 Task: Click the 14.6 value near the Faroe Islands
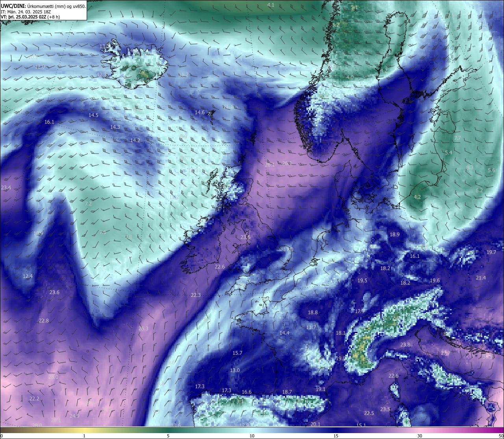click(x=200, y=113)
